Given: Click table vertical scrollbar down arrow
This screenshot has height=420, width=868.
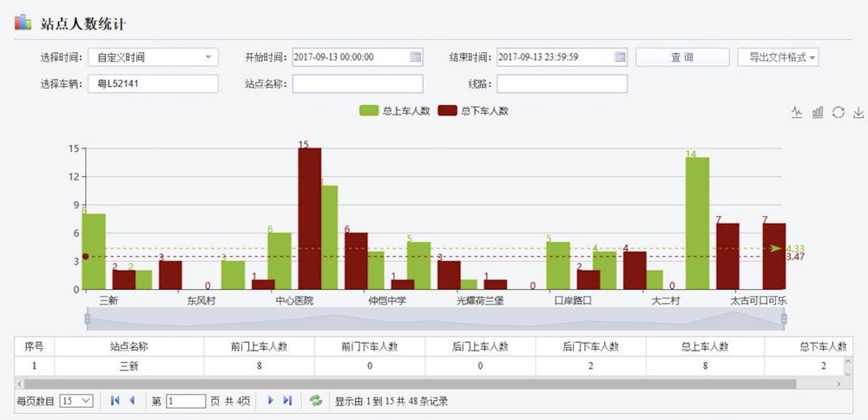Looking at the screenshot, I should (x=847, y=373).
